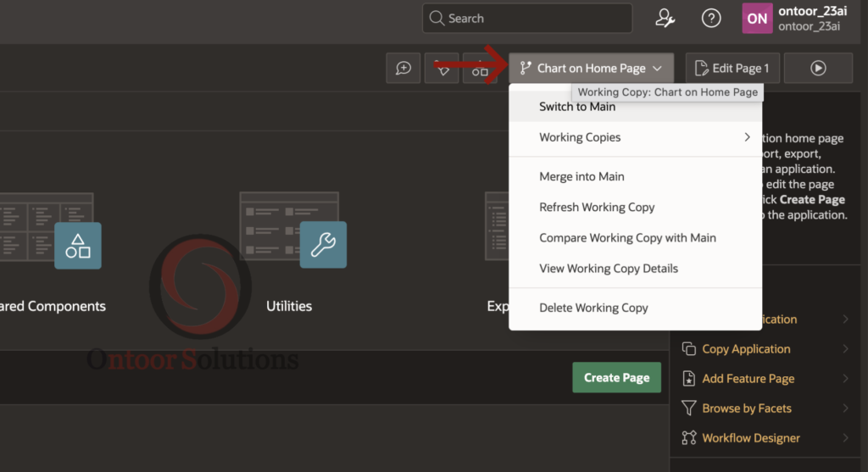This screenshot has width=868, height=472.
Task: Expand the Working Copies submenu
Action: (x=636, y=137)
